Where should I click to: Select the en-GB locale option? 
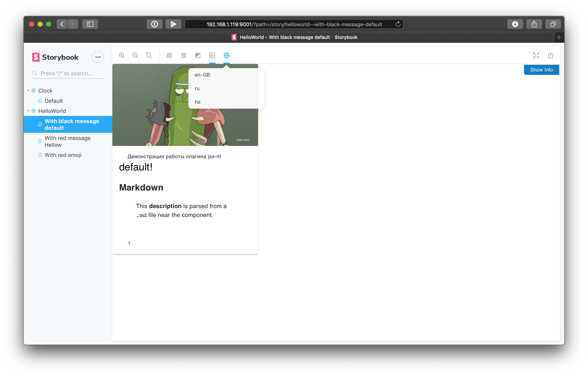pos(203,74)
